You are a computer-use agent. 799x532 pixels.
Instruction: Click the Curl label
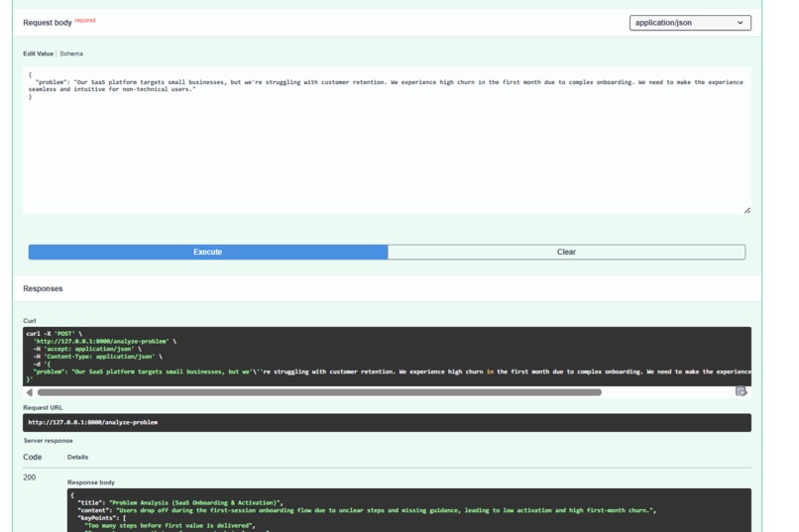point(30,321)
